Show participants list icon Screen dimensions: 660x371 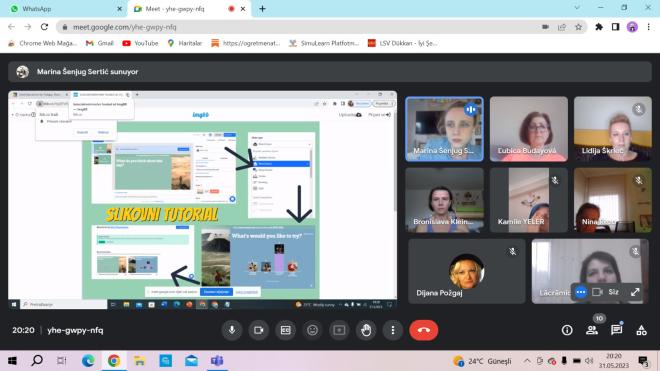592,330
